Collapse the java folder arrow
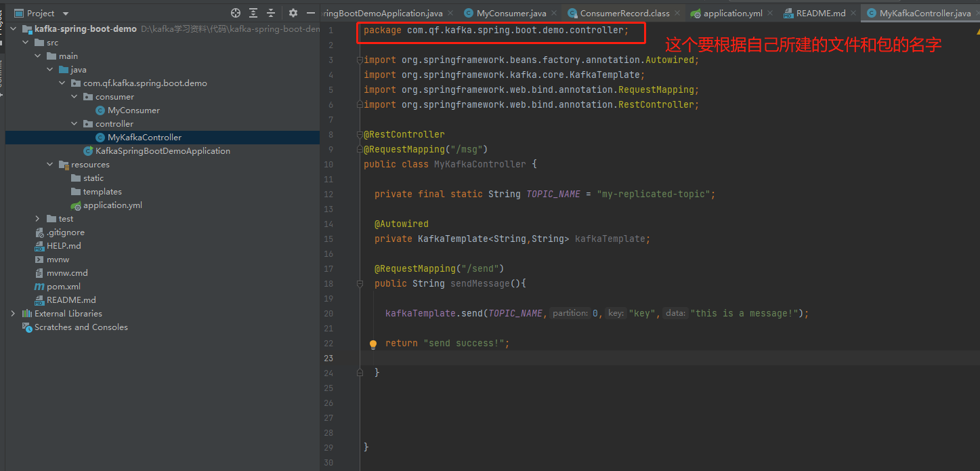 [x=50, y=70]
